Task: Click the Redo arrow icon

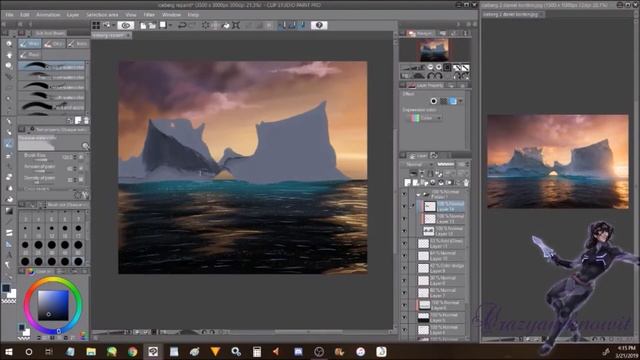Action: [x=192, y=25]
